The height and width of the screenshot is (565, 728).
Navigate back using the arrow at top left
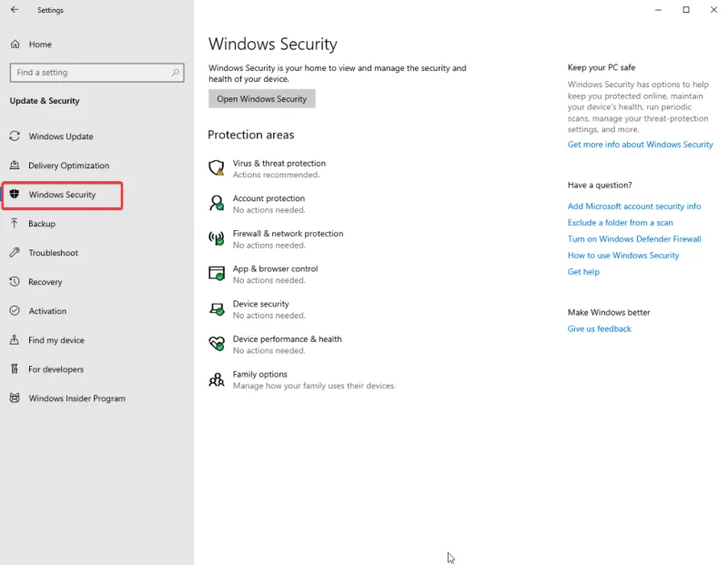14,10
